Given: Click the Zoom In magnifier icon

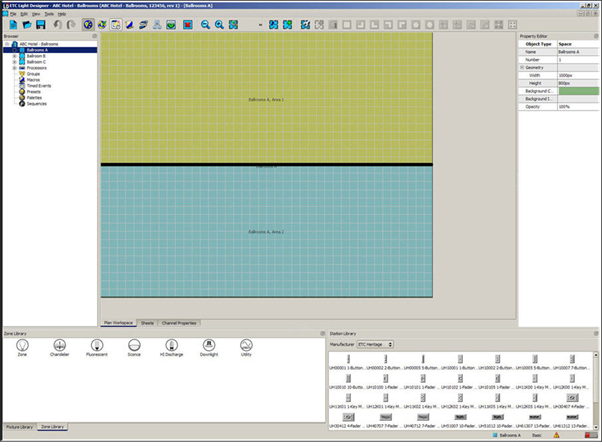Looking at the screenshot, I should [x=219, y=24].
